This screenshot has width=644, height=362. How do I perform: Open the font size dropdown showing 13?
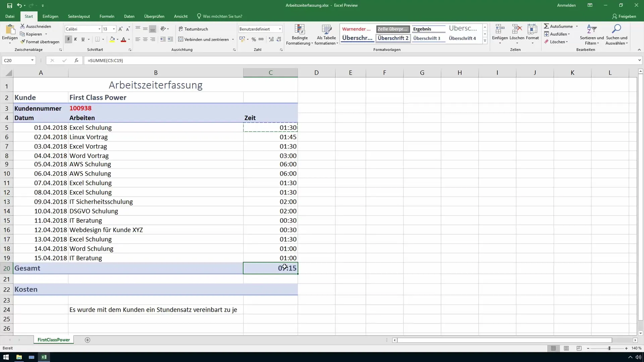pyautogui.click(x=114, y=29)
